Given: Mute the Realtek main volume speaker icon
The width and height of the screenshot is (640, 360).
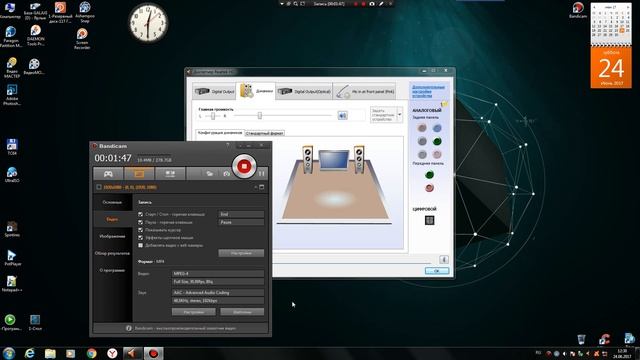Looking at the screenshot, I should point(342,116).
